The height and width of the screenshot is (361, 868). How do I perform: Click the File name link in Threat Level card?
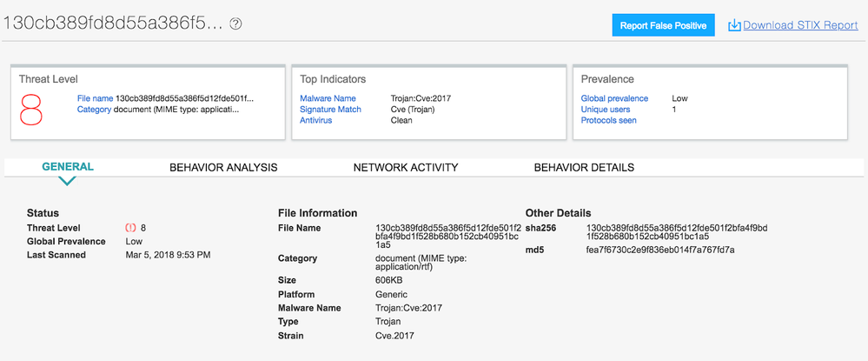click(x=95, y=98)
